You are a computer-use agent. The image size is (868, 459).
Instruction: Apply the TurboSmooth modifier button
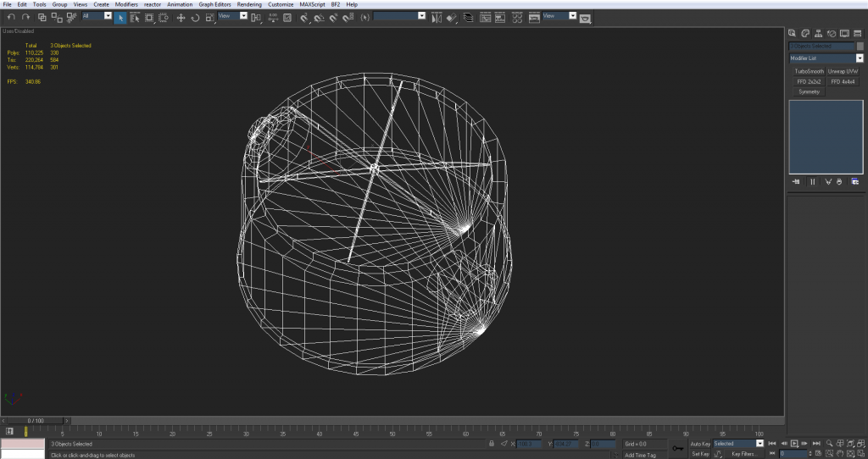(x=808, y=71)
